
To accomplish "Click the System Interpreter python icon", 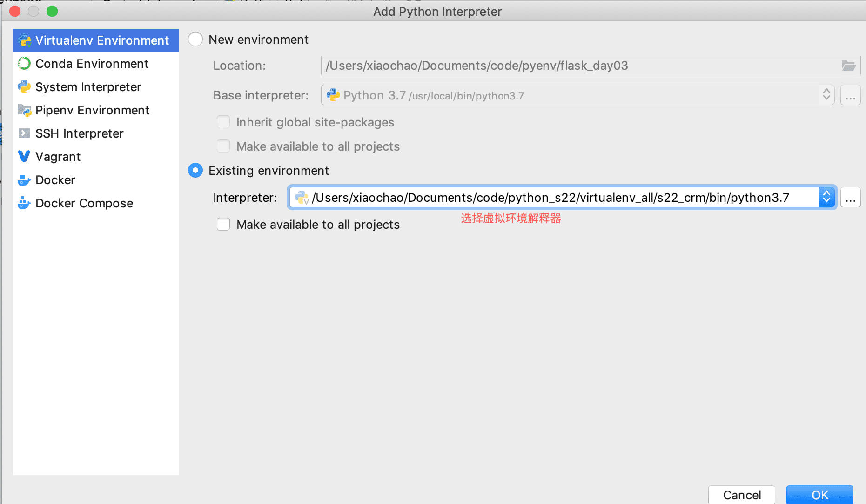I will tap(24, 87).
